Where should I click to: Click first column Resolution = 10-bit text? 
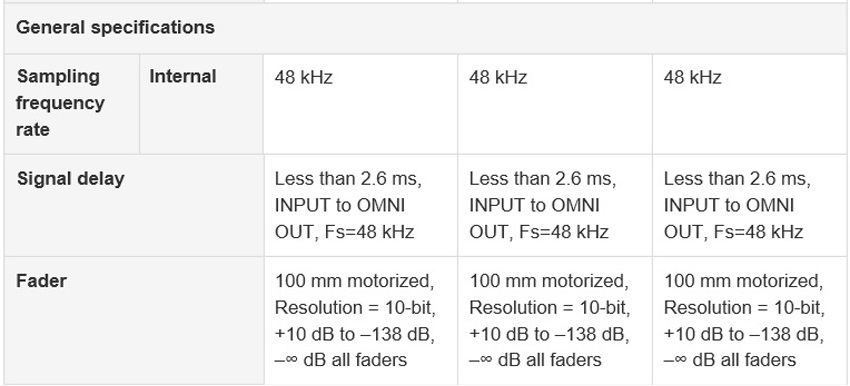pyautogui.click(x=356, y=308)
